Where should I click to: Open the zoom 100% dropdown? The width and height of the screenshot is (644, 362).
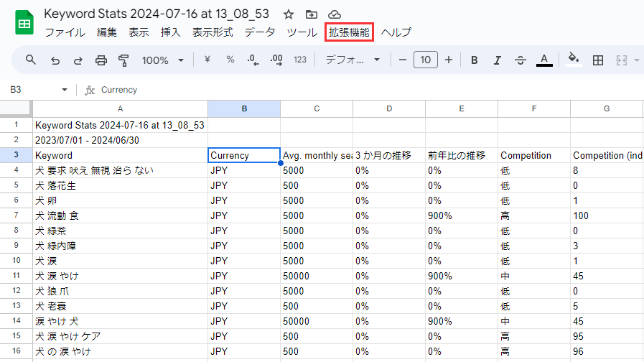162,60
